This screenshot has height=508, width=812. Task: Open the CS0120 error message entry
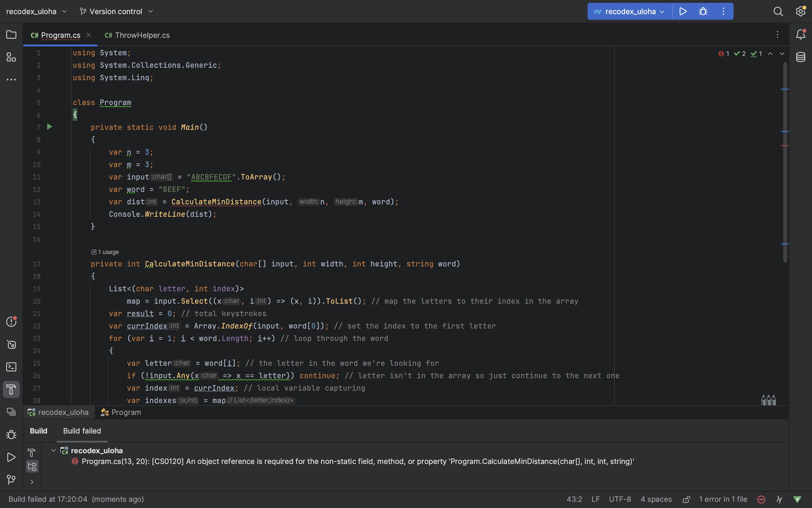click(353, 461)
